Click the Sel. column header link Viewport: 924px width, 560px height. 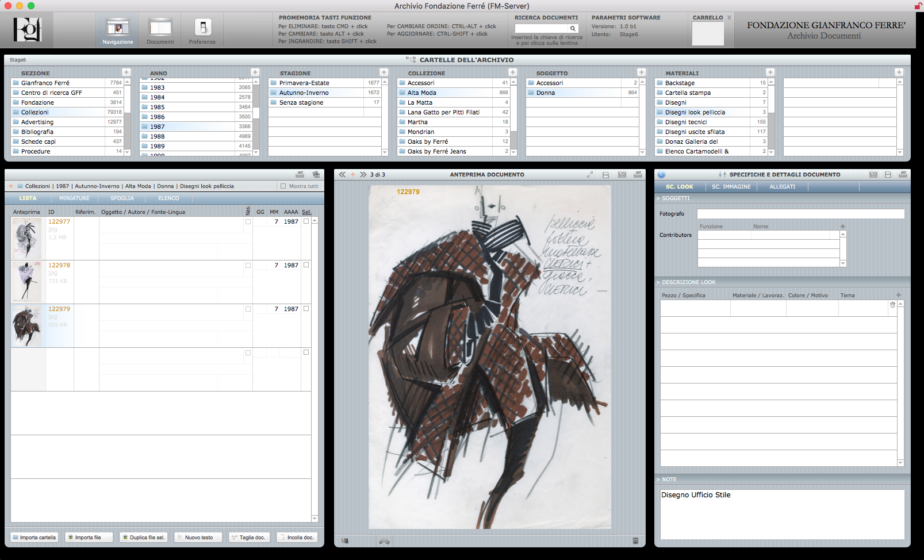306,212
